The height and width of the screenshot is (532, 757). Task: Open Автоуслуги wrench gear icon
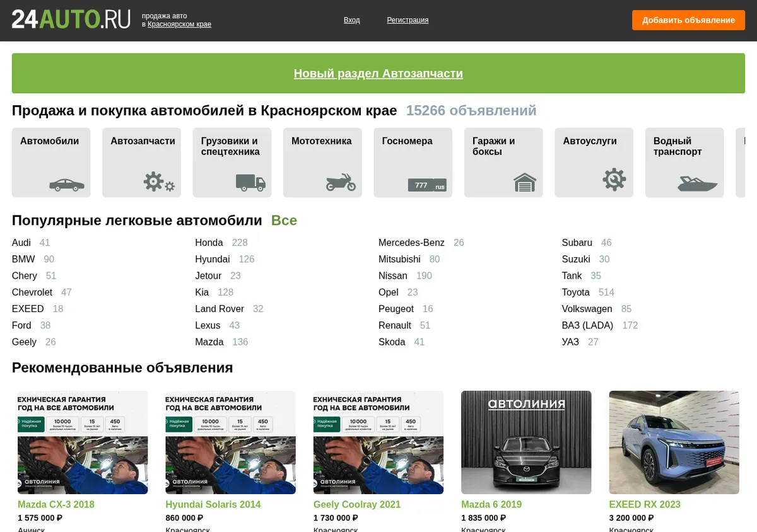pyautogui.click(x=614, y=180)
